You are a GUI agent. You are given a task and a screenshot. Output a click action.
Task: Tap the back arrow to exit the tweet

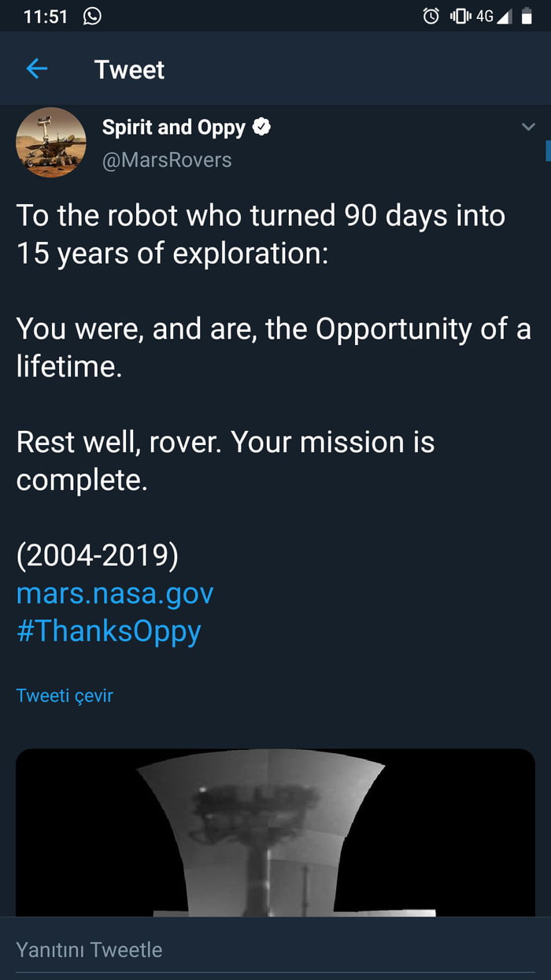[36, 69]
